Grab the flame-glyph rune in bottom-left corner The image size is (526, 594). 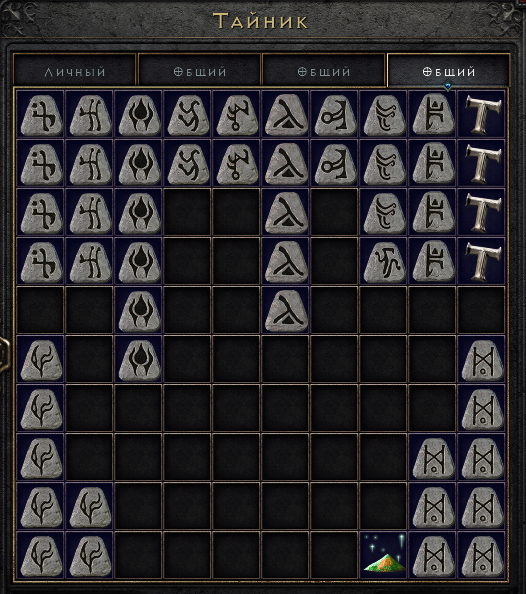click(41, 555)
